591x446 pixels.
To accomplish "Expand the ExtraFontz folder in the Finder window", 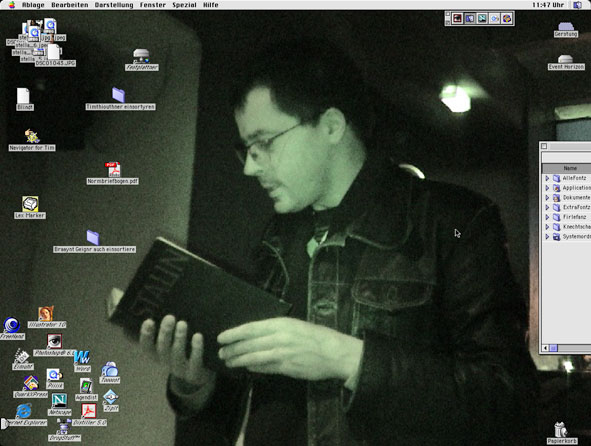I will (547, 207).
